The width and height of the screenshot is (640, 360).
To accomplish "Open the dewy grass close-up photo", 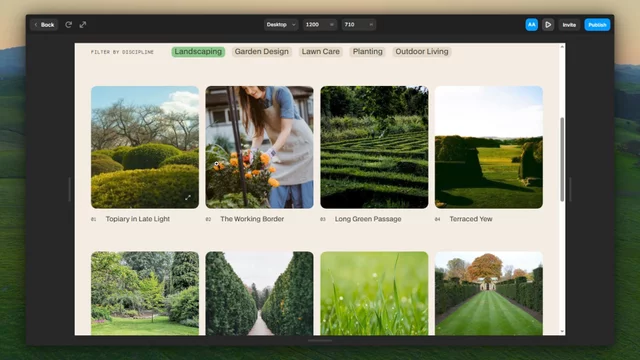I will click(374, 293).
